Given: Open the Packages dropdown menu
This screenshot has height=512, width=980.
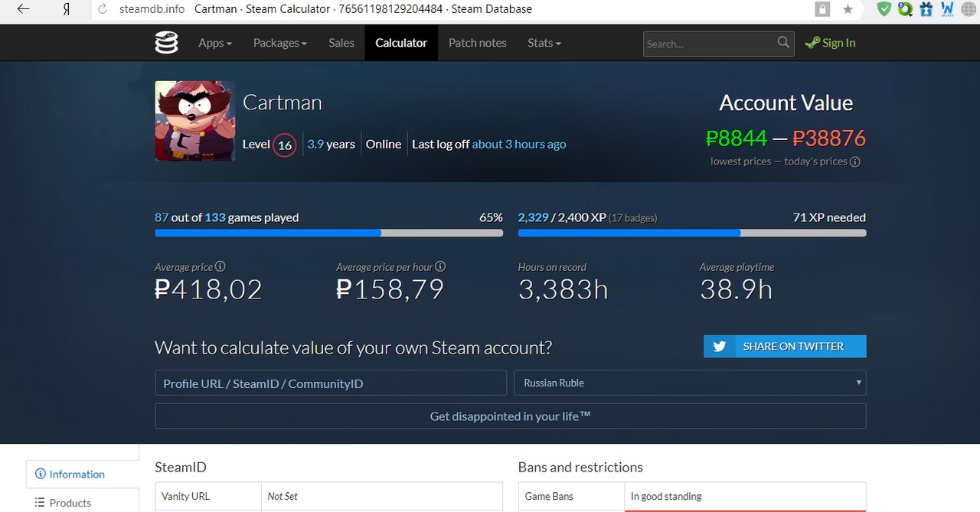Looking at the screenshot, I should pos(280,43).
